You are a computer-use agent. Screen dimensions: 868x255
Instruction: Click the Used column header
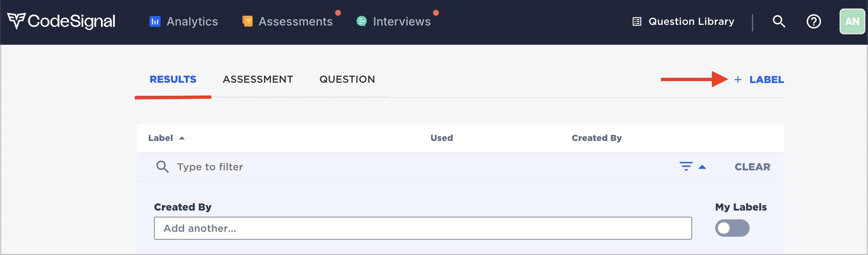(x=442, y=138)
